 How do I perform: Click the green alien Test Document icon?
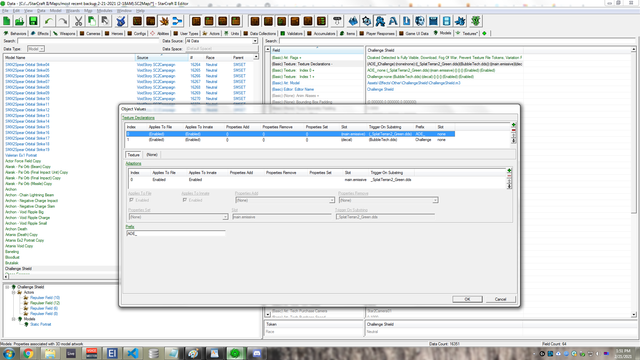(476, 21)
